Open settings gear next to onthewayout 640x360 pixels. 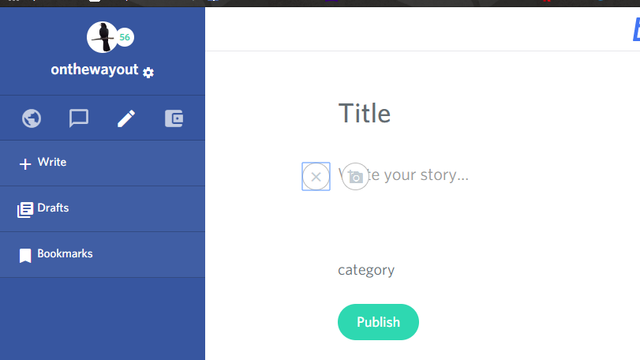point(148,73)
